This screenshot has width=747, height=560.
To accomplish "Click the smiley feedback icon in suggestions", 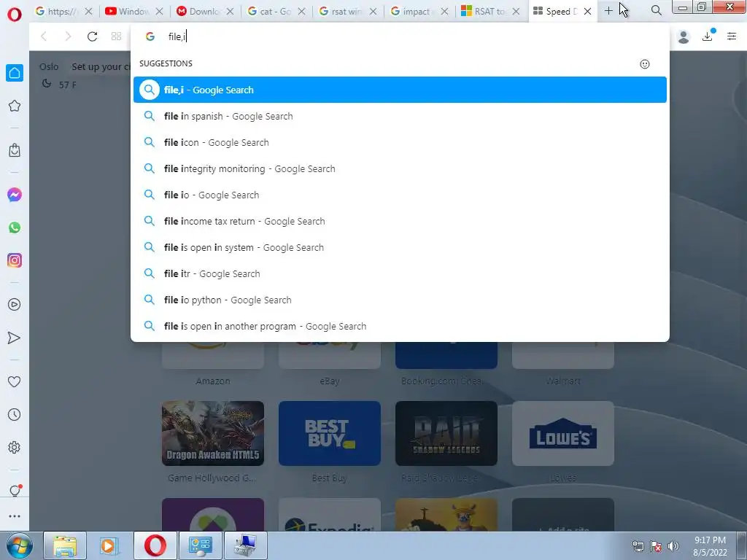I will point(645,64).
